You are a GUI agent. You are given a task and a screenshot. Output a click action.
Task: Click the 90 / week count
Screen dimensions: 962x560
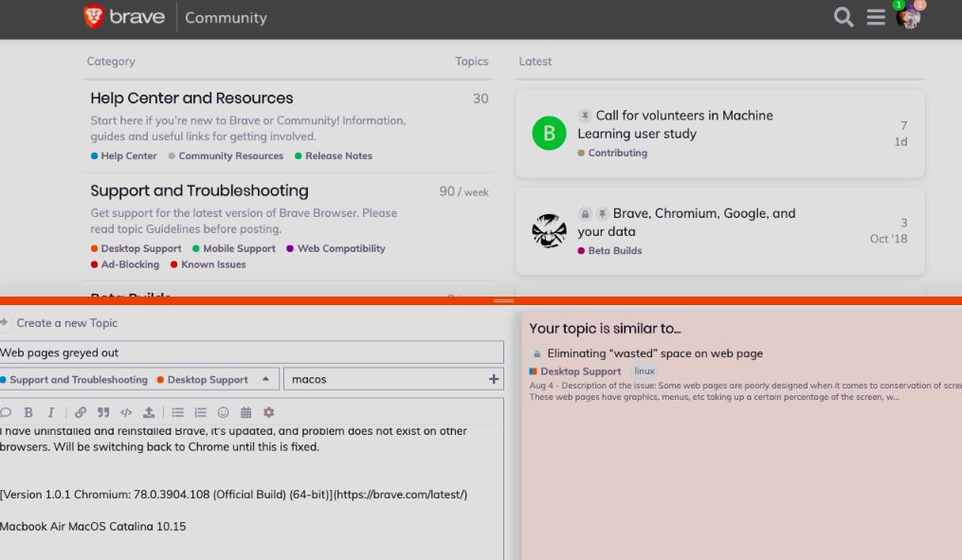[463, 191]
